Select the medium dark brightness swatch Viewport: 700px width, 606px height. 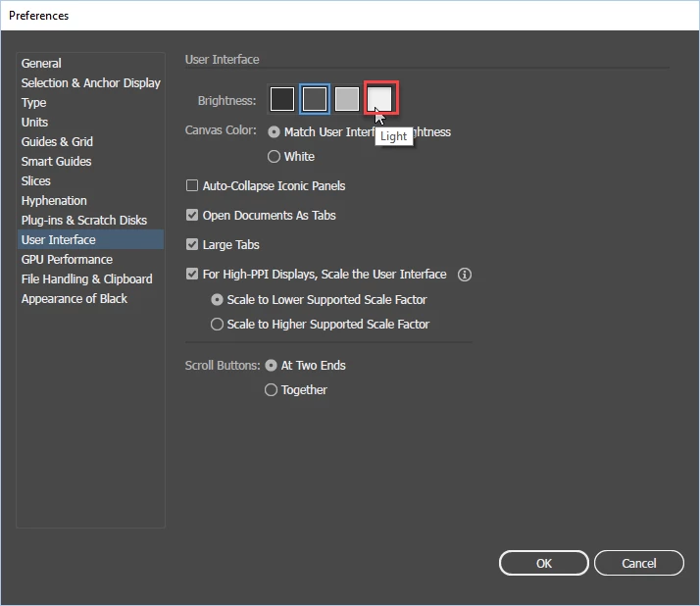click(315, 99)
